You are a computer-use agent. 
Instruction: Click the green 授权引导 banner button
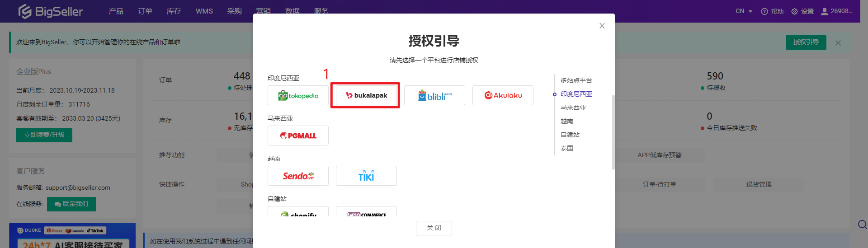[806, 42]
